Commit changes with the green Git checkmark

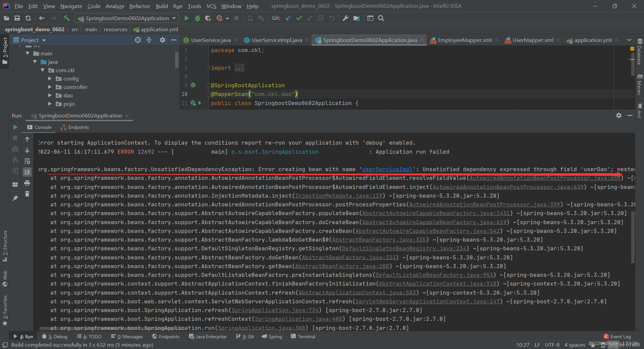(x=299, y=18)
